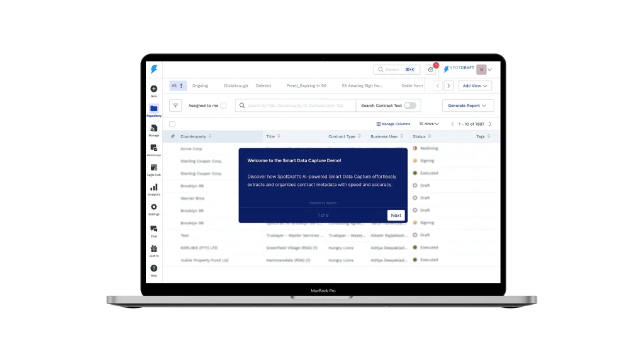Image resolution: width=644 pixels, height=362 pixels.
Task: Open the Help question mark icon
Action: pyautogui.click(x=153, y=268)
